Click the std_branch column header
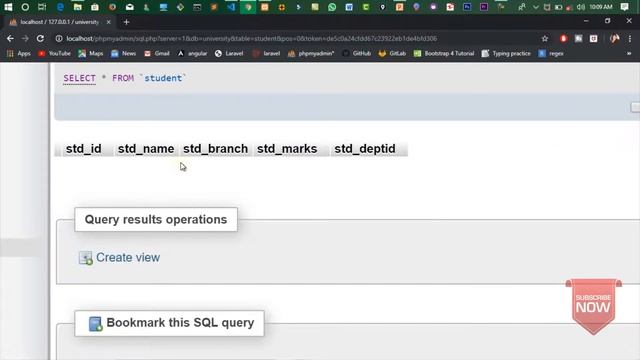 216,149
